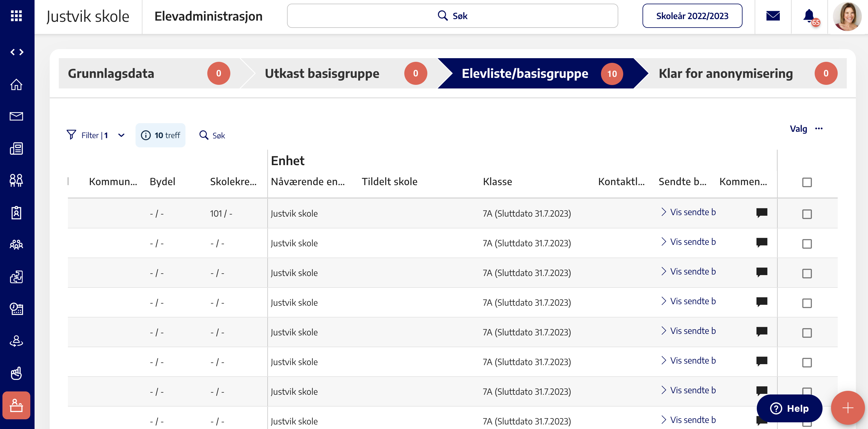868x429 pixels.
Task: Click the table Søk magnifier icon
Action: pyautogui.click(x=204, y=135)
